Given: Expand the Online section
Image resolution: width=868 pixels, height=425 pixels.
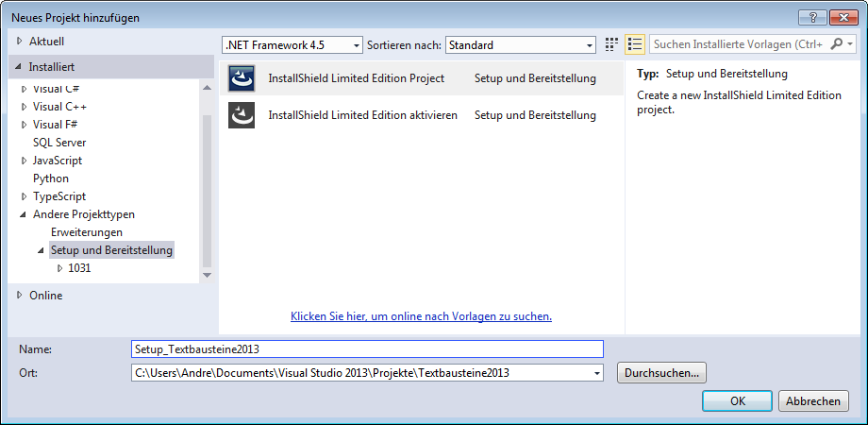Looking at the screenshot, I should tap(21, 296).
